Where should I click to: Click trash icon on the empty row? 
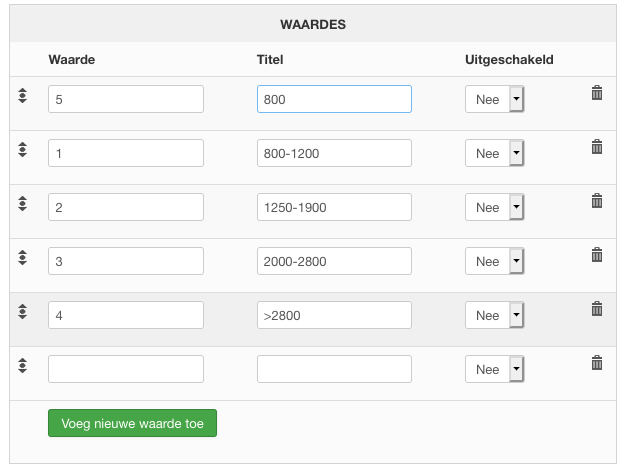(x=597, y=363)
